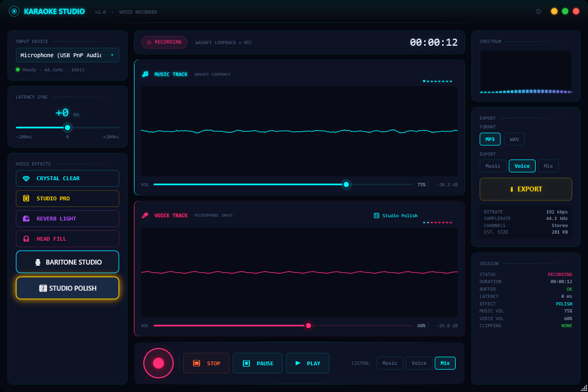Screen dimensions: 588x392
Task: Click the red record button
Action: pos(158,363)
